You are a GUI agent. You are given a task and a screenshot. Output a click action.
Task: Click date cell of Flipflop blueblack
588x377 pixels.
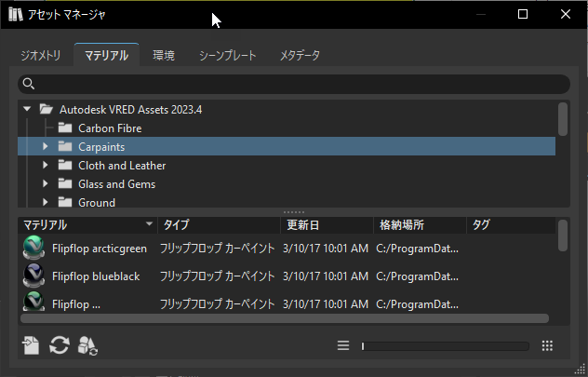(326, 276)
